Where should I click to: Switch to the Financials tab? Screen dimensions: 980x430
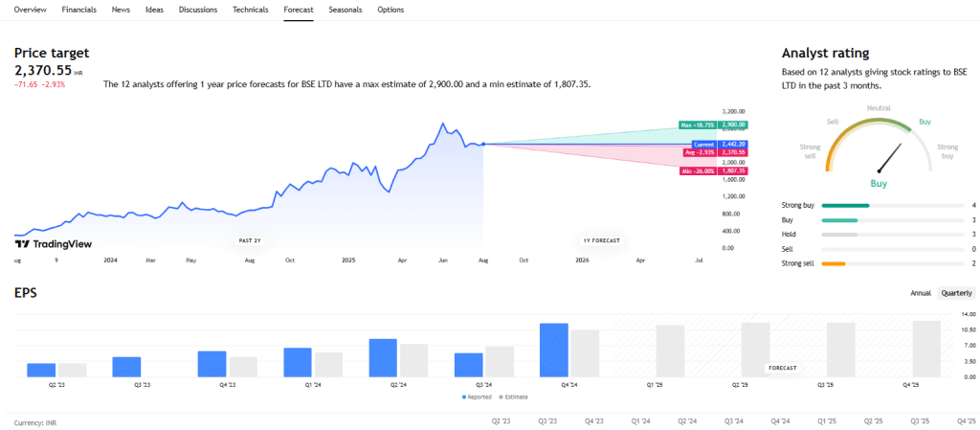pos(79,10)
